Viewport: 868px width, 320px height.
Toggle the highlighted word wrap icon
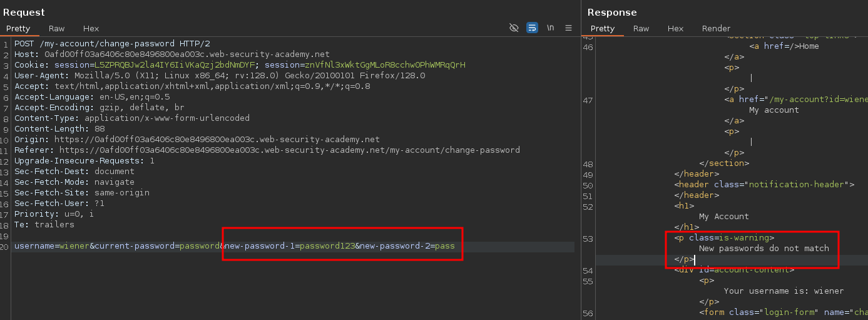coord(532,28)
